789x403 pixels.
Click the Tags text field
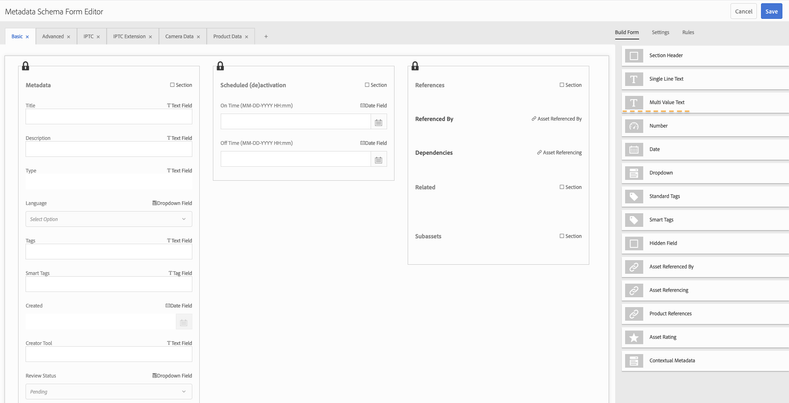[109, 252]
